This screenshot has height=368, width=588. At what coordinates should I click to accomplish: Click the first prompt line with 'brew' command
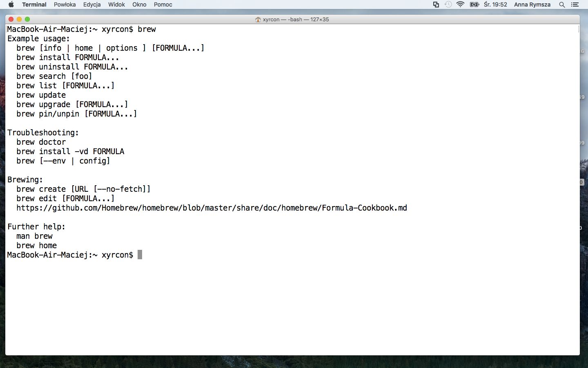pos(82,29)
